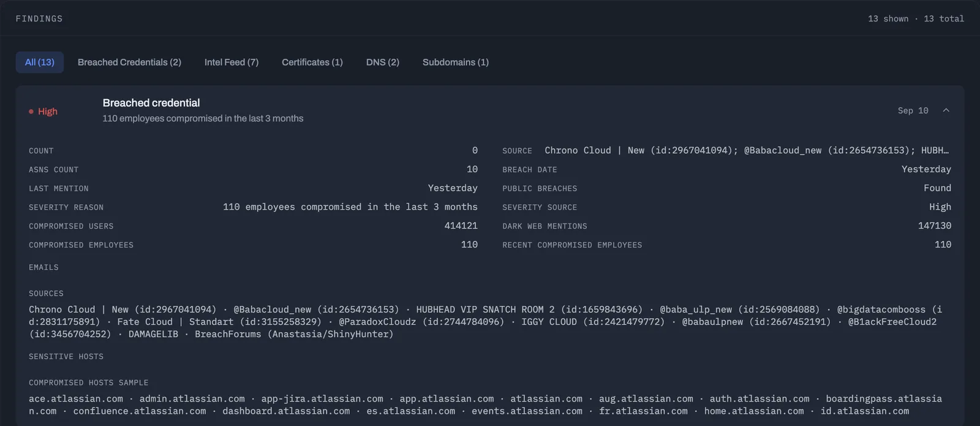The height and width of the screenshot is (426, 980).
Task: Click the IGGY CLOUD source entry
Action: (x=593, y=322)
